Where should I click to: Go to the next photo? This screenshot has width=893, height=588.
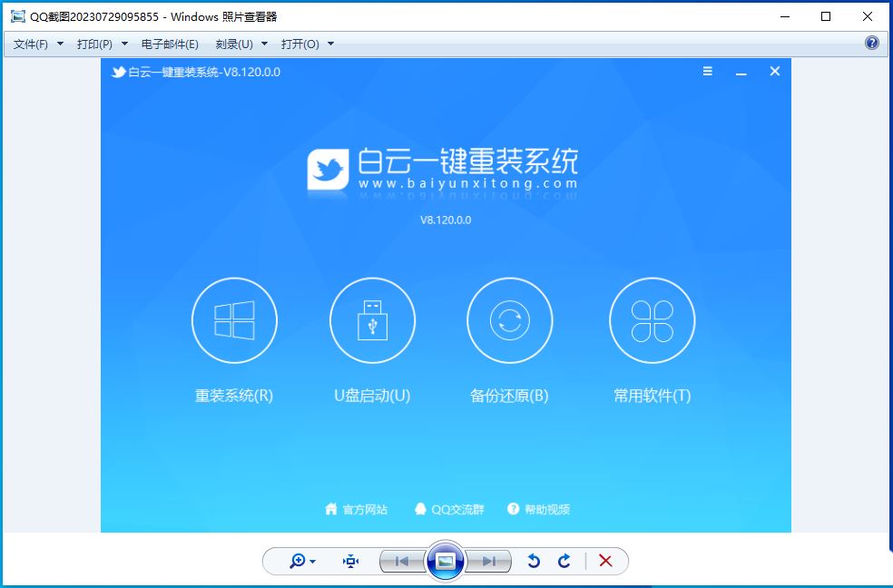pos(488,562)
